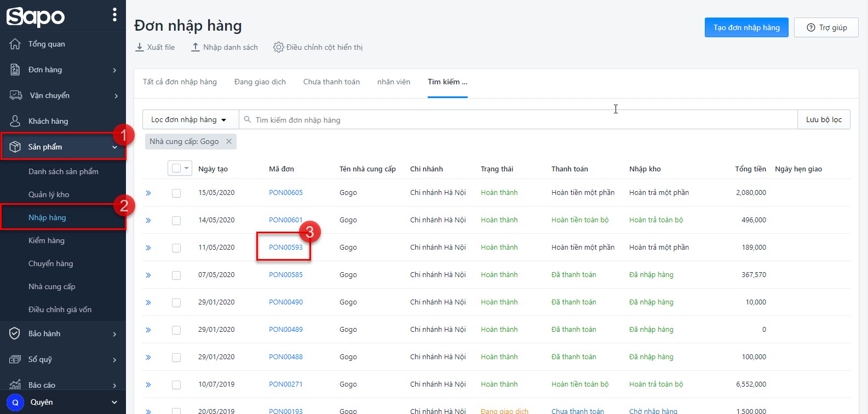Click the Tạo đơn nhập hàng button
The image size is (868, 414).
point(746,27)
